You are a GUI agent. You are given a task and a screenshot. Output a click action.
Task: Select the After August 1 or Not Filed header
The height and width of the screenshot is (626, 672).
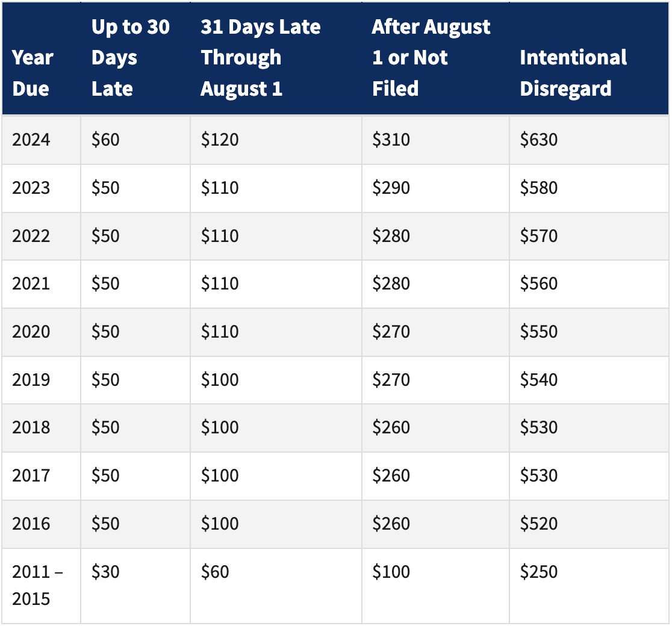[431, 58]
